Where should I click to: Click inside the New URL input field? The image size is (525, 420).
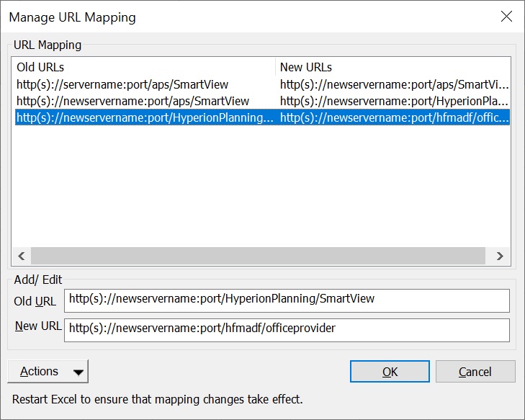(x=287, y=330)
